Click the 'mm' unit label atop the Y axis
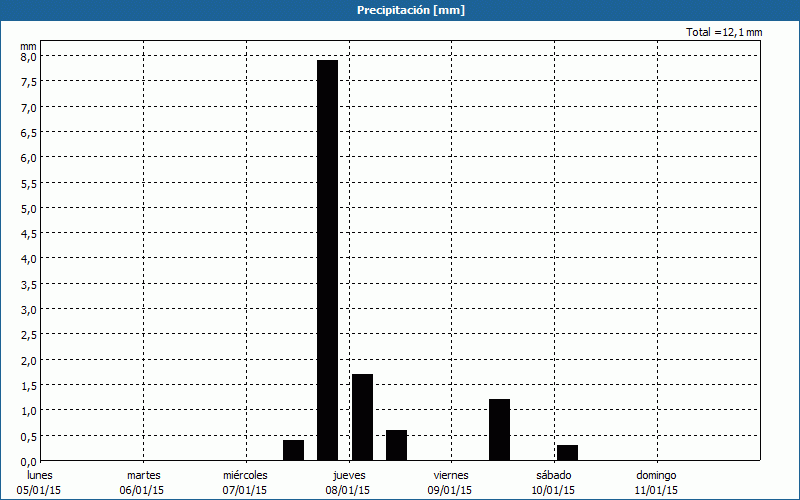The image size is (800, 500). point(28,45)
